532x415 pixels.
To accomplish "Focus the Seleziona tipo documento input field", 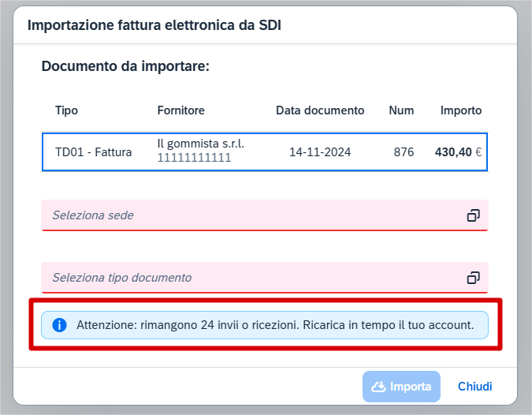I will 265,278.
